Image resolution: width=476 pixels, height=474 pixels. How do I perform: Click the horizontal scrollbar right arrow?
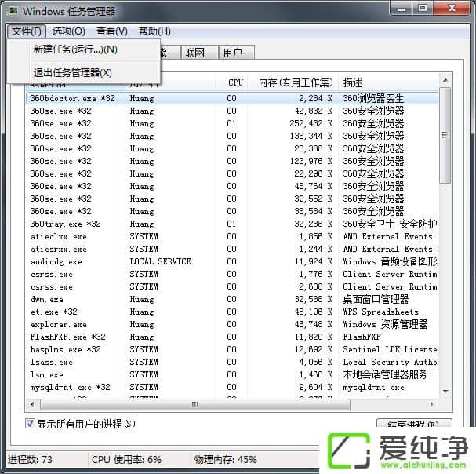pyautogui.click(x=431, y=404)
